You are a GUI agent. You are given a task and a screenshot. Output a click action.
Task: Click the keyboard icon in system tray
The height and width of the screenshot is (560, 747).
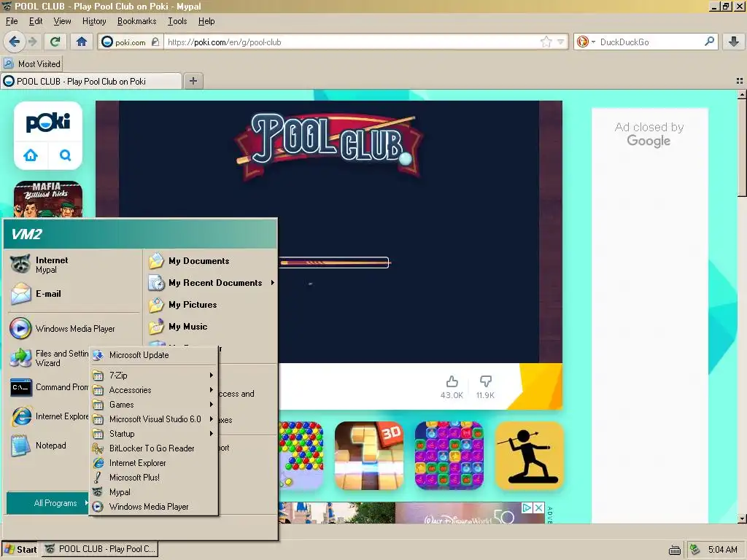pos(675,550)
